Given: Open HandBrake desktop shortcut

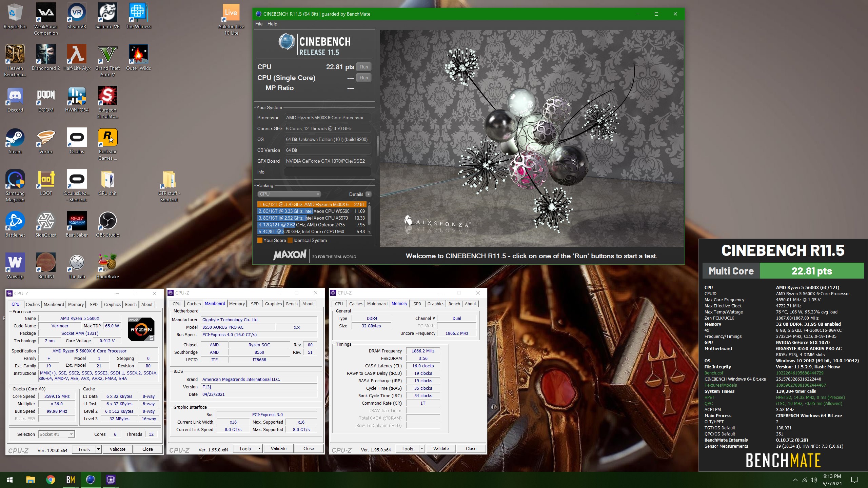Looking at the screenshot, I should (107, 266).
